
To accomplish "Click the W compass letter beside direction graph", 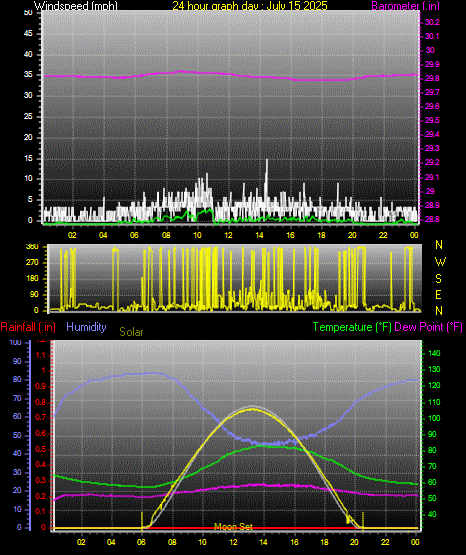I will tap(440, 262).
